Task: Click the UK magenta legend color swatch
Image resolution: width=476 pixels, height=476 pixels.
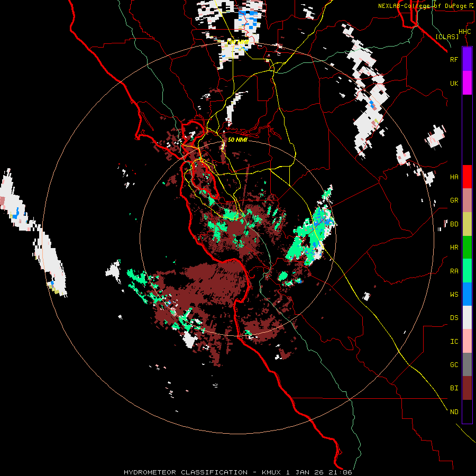Action: coord(467,83)
